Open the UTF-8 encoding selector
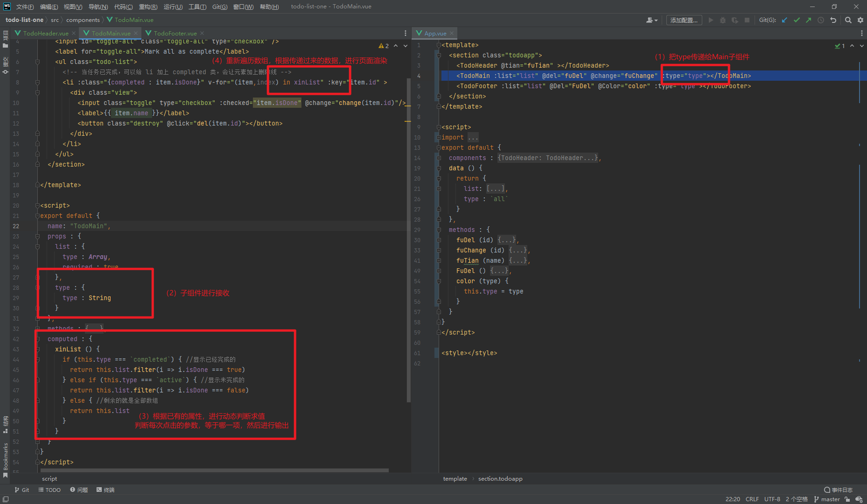 pyautogui.click(x=772, y=499)
